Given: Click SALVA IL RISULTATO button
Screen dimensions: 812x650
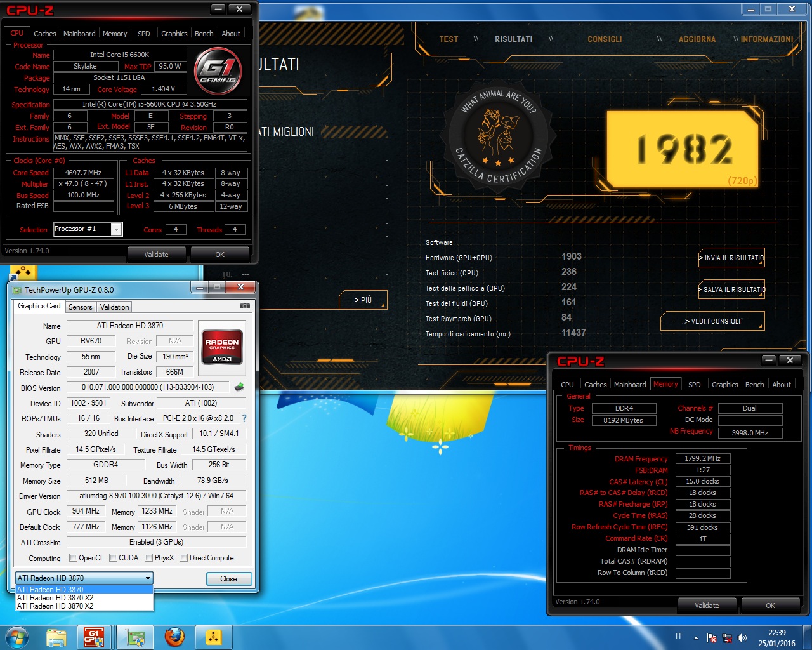Looking at the screenshot, I should click(731, 289).
